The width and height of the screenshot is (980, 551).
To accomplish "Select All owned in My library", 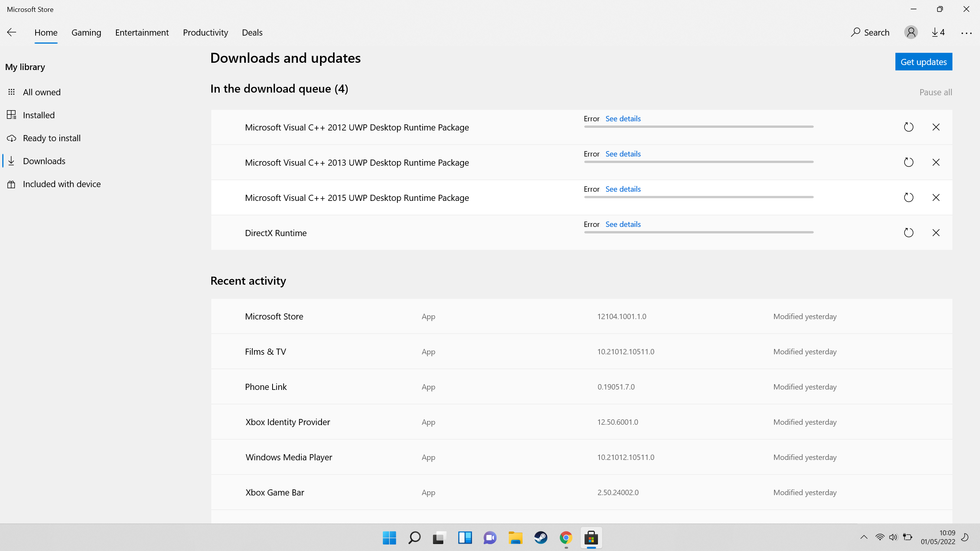I will 42,92.
